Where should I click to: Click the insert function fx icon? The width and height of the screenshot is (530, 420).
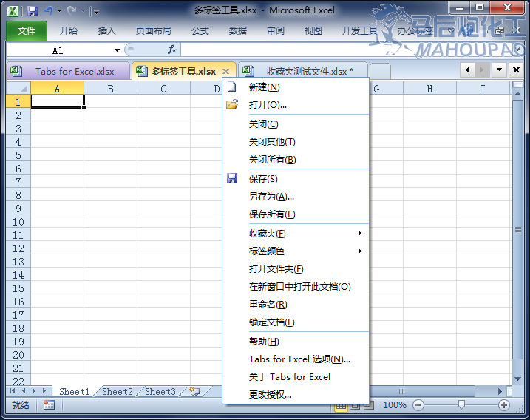(x=172, y=50)
